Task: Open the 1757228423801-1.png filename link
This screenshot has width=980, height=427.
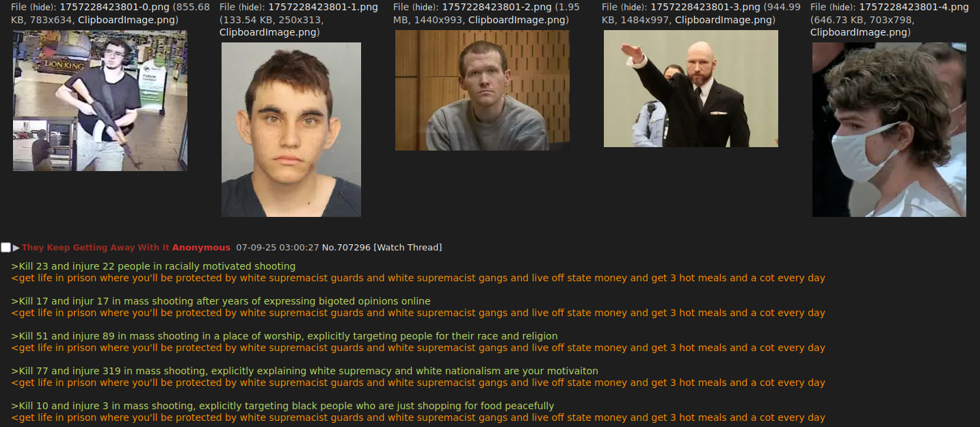Action: 323,7
